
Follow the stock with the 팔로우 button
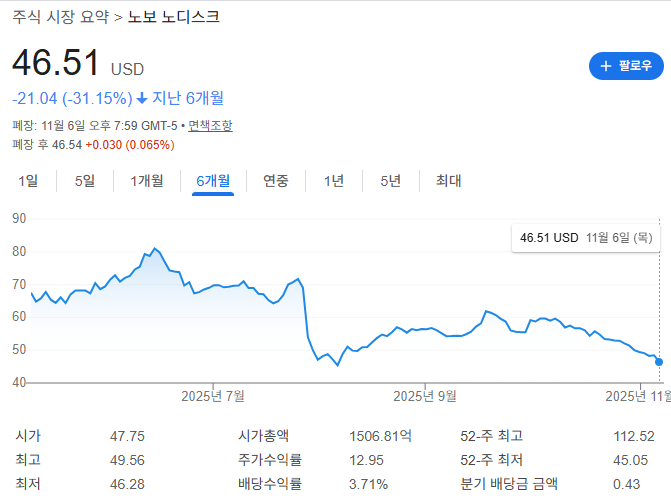(x=626, y=67)
